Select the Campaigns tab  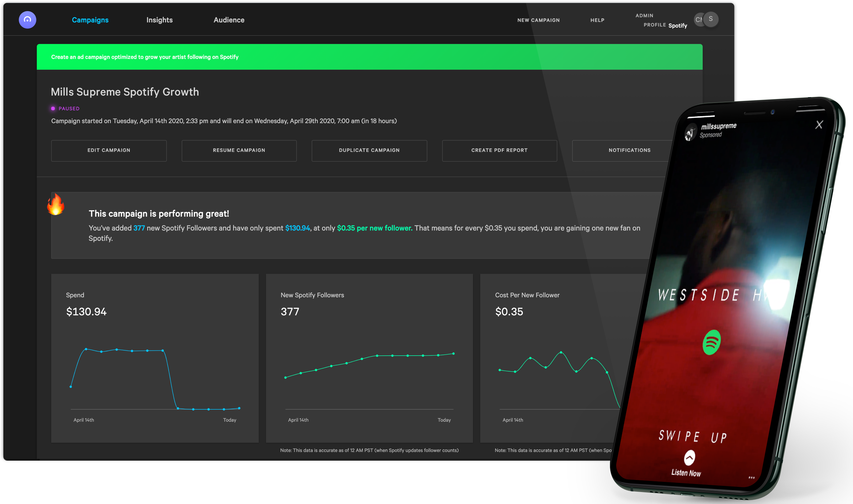click(x=90, y=20)
